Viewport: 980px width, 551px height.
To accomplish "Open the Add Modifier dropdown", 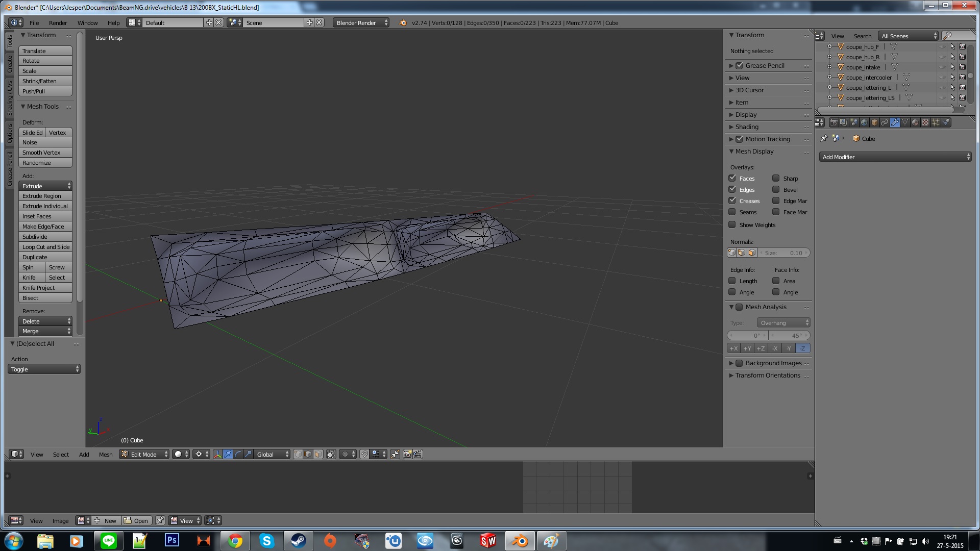I will click(x=895, y=157).
